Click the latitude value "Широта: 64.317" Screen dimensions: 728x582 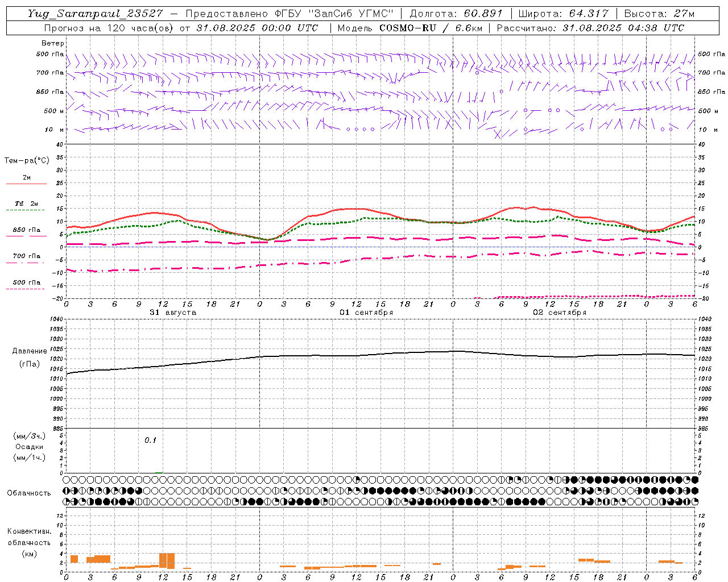click(564, 14)
